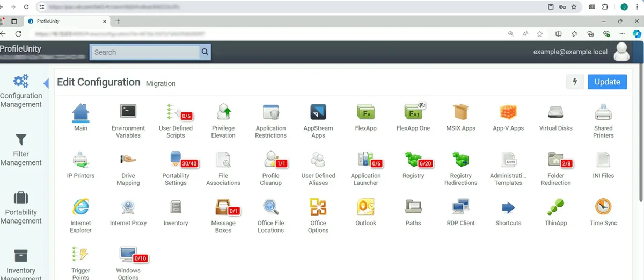Open Folder Redirection module
This screenshot has height=280, width=644.
pyautogui.click(x=556, y=168)
